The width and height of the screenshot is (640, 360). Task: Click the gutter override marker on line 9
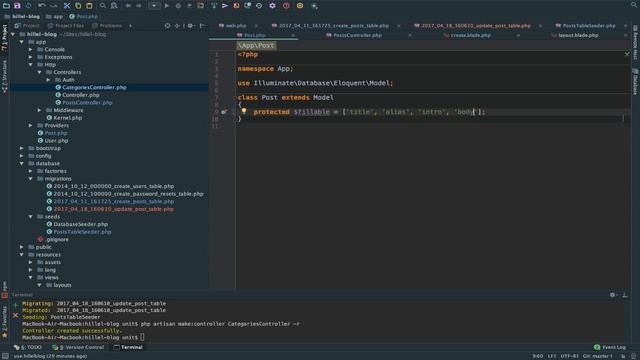pyautogui.click(x=224, y=112)
